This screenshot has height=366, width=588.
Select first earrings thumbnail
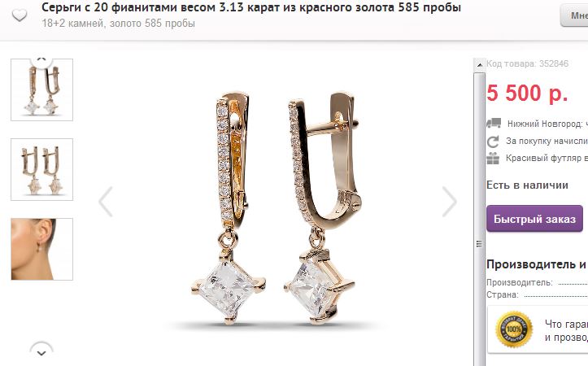click(41, 90)
